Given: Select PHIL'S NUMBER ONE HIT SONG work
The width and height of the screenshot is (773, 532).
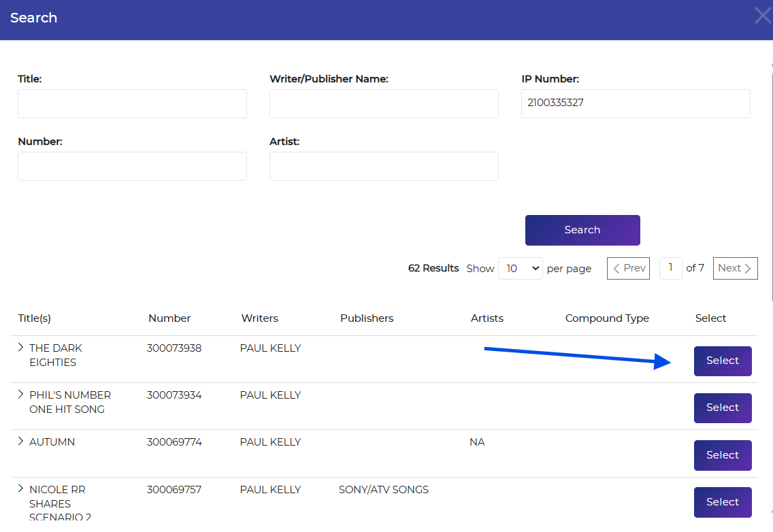Looking at the screenshot, I should pyautogui.click(x=723, y=408).
